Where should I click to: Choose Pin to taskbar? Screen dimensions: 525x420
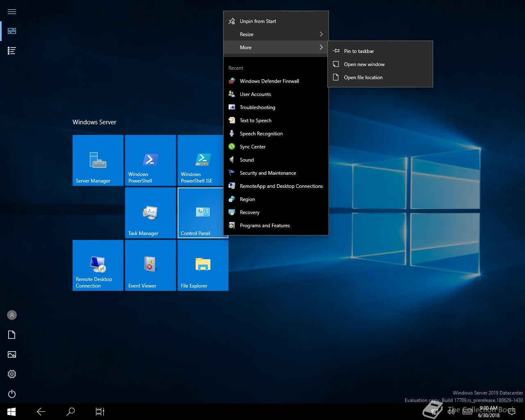(x=380, y=51)
